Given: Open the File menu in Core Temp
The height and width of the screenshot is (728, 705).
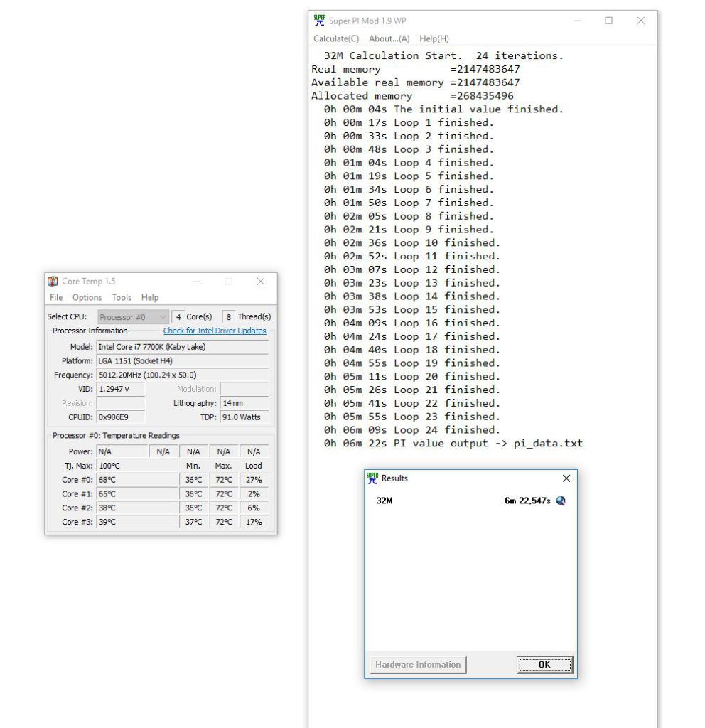Looking at the screenshot, I should [56, 297].
